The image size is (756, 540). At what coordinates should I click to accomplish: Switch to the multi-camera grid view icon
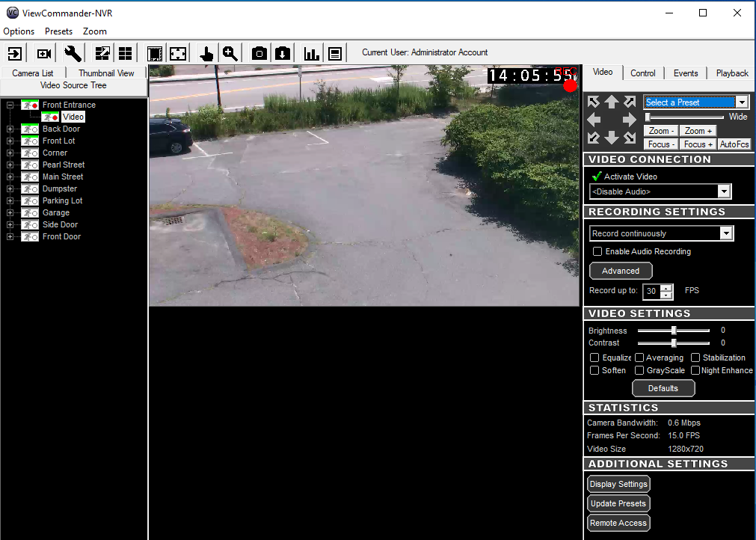126,53
